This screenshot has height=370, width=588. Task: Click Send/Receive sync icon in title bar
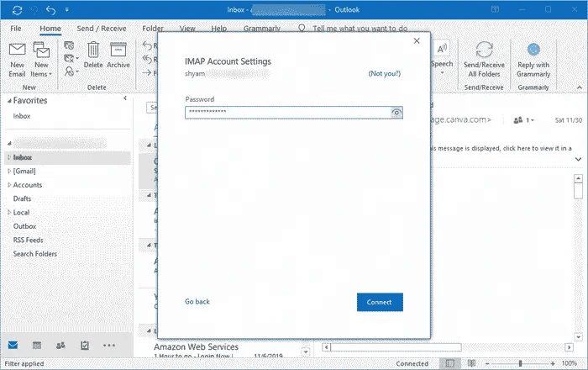(18, 10)
